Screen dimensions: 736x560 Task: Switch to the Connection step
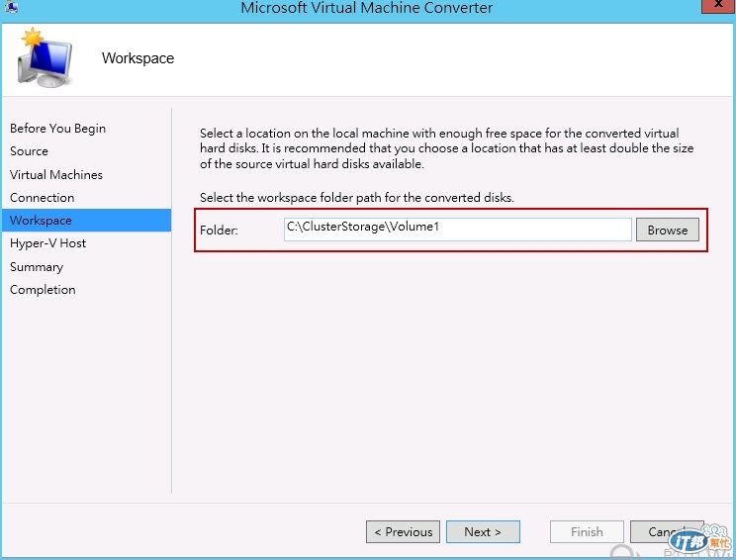pyautogui.click(x=43, y=198)
